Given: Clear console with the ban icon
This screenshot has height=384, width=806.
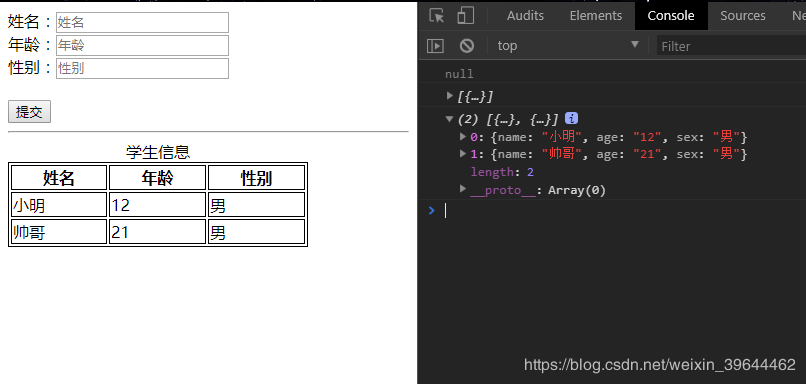Looking at the screenshot, I should point(467,46).
